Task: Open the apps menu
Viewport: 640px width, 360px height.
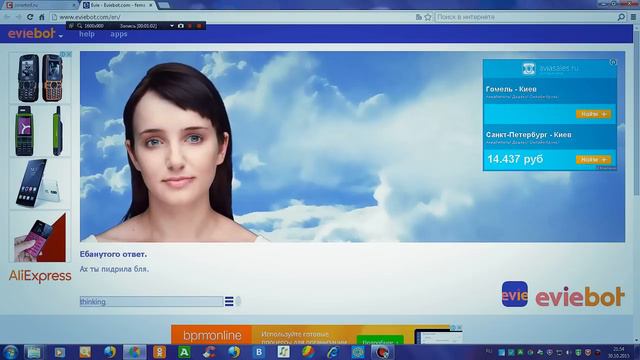Action: point(119,34)
